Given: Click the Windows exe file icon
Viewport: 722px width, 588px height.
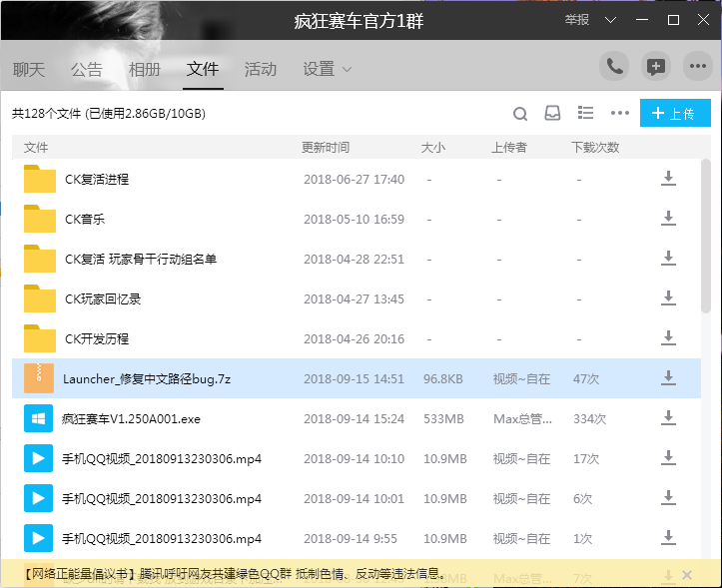Looking at the screenshot, I should pos(38,418).
